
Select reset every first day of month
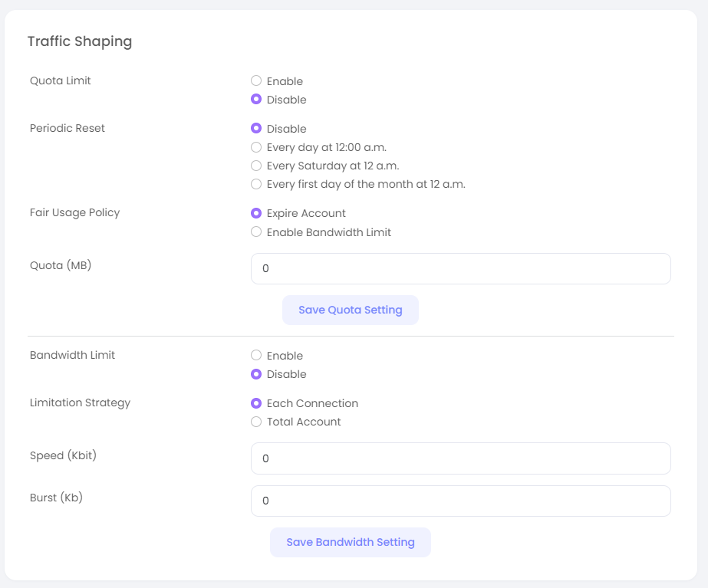click(256, 184)
